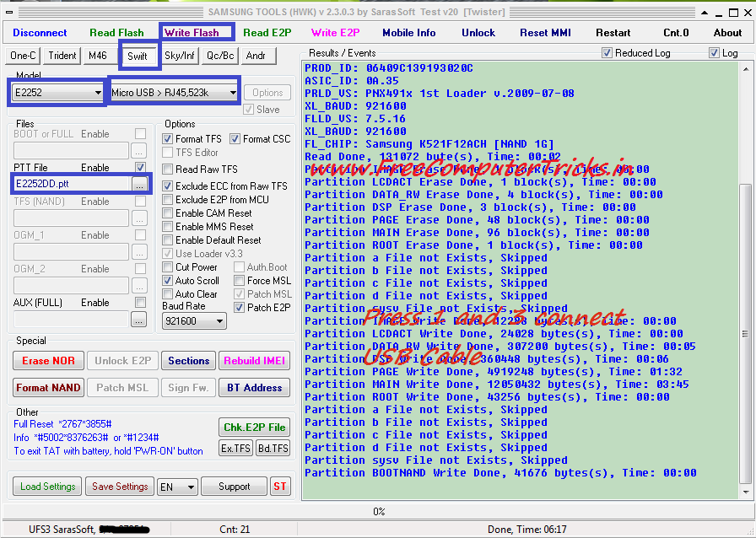Viewport: 756px width, 538px height.
Task: Enable the Force MSL checkbox
Action: coord(239,281)
